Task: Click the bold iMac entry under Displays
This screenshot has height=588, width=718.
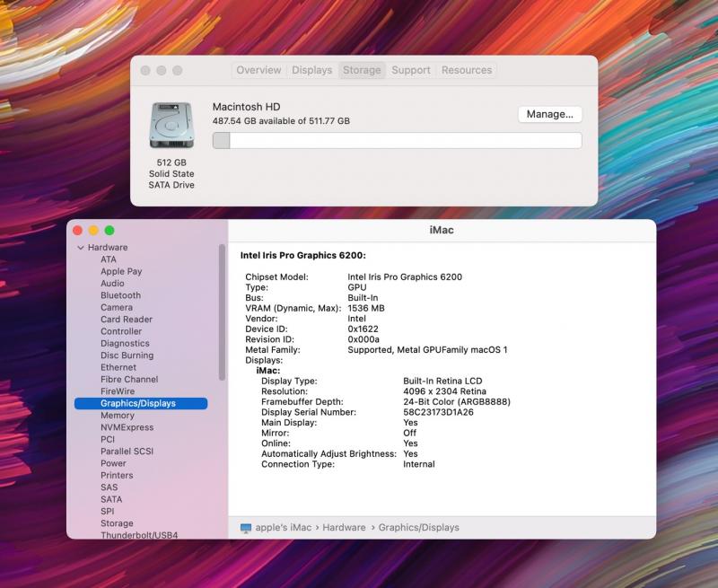Action: (x=267, y=371)
